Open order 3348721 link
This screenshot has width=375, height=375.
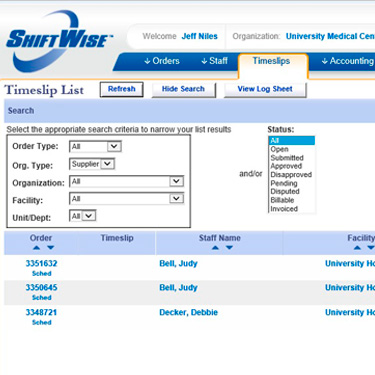[41, 312]
